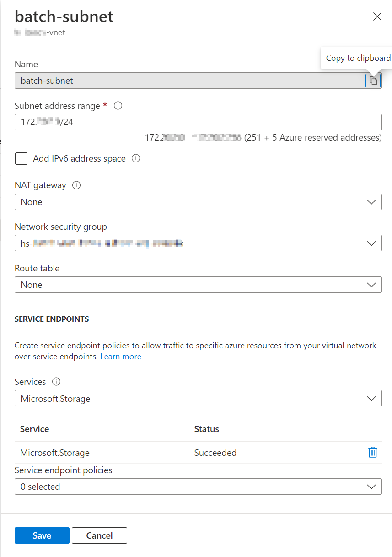Click the Save button
This screenshot has width=392, height=557.
42,535
